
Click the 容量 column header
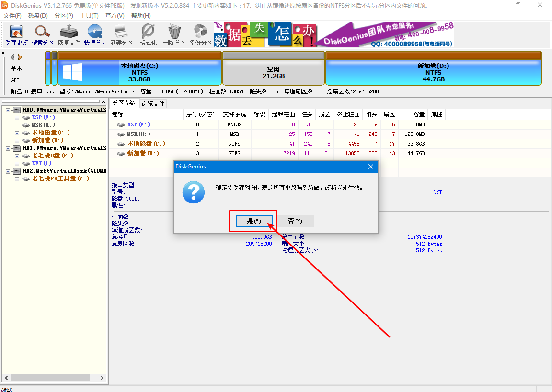[x=413, y=114]
